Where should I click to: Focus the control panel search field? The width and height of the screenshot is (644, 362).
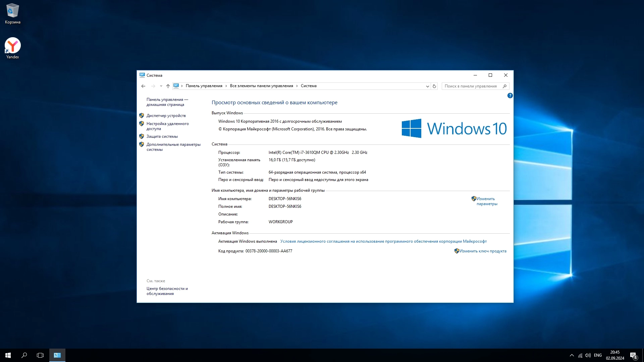pyautogui.click(x=471, y=86)
